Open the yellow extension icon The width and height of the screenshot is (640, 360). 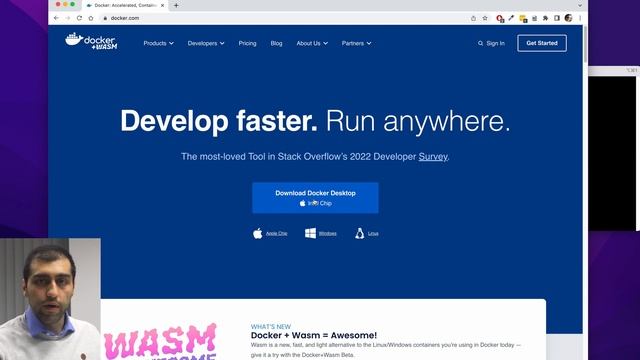(x=523, y=18)
